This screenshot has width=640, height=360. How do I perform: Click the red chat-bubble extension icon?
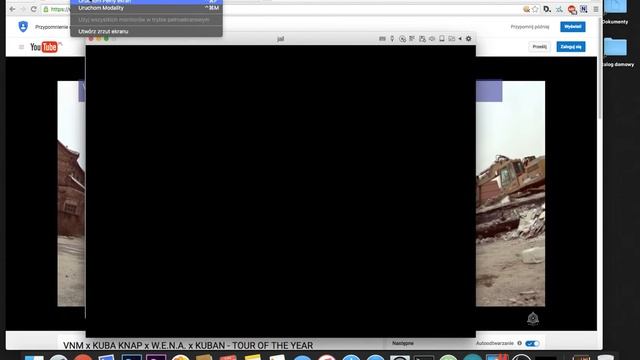[x=572, y=9]
